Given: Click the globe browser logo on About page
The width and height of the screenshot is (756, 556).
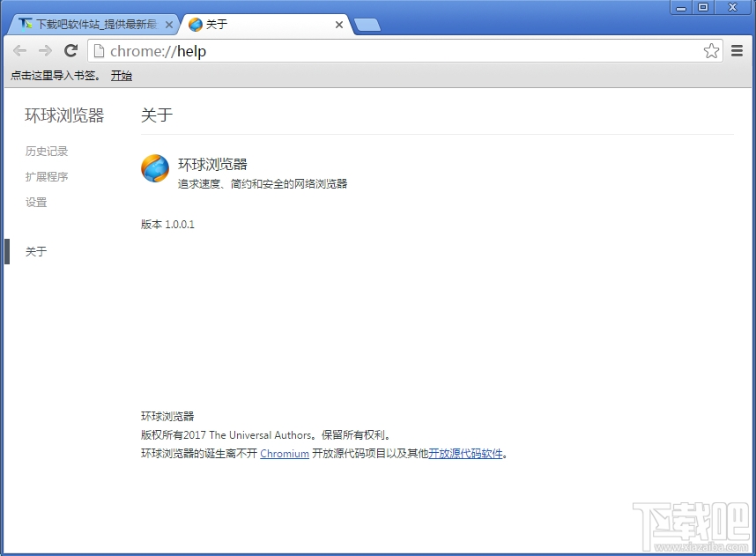Looking at the screenshot, I should click(155, 168).
